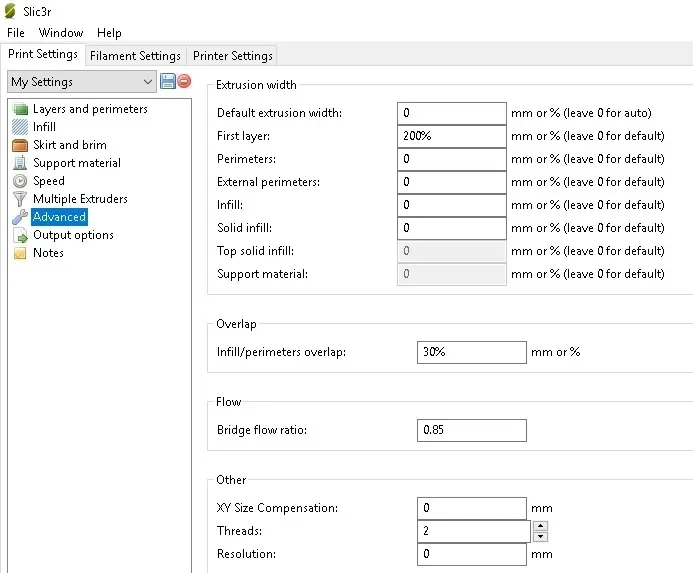Select Support material category in sidebar

click(77, 163)
